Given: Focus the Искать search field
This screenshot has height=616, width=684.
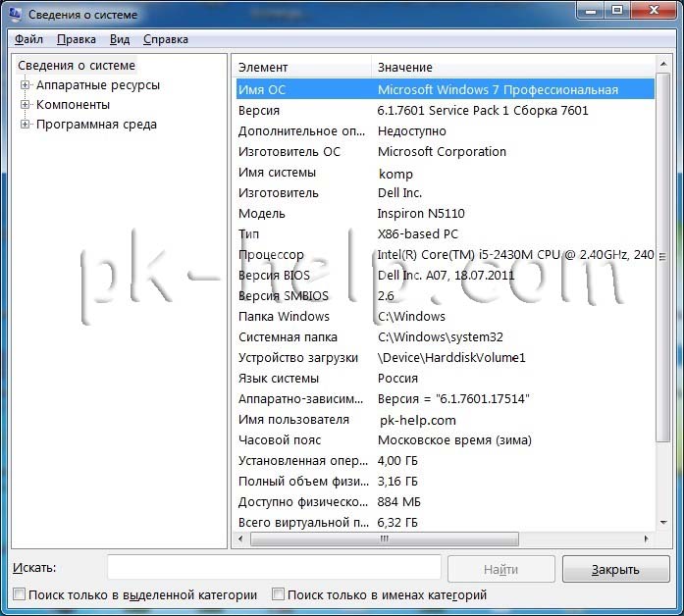Looking at the screenshot, I should click(274, 568).
